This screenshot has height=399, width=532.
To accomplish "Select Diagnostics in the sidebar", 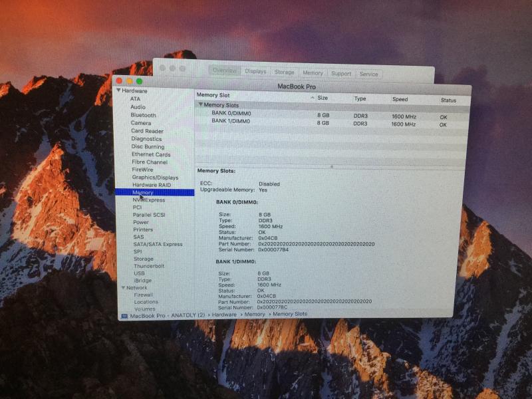I will tap(146, 139).
